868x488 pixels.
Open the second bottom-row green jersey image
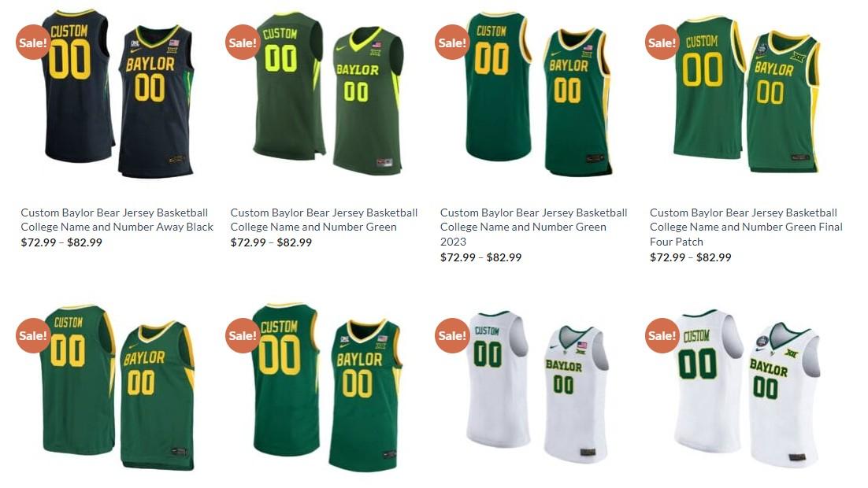[328, 387]
